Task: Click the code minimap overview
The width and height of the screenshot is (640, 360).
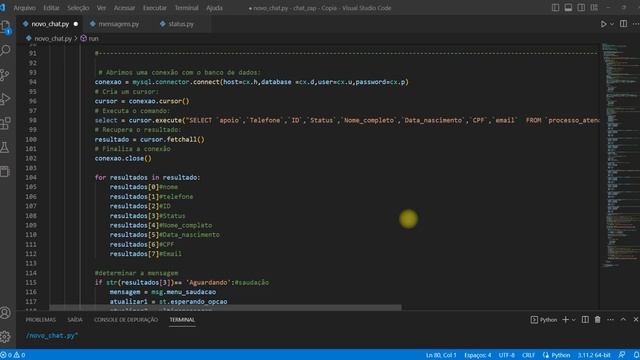Action: [x=620, y=155]
